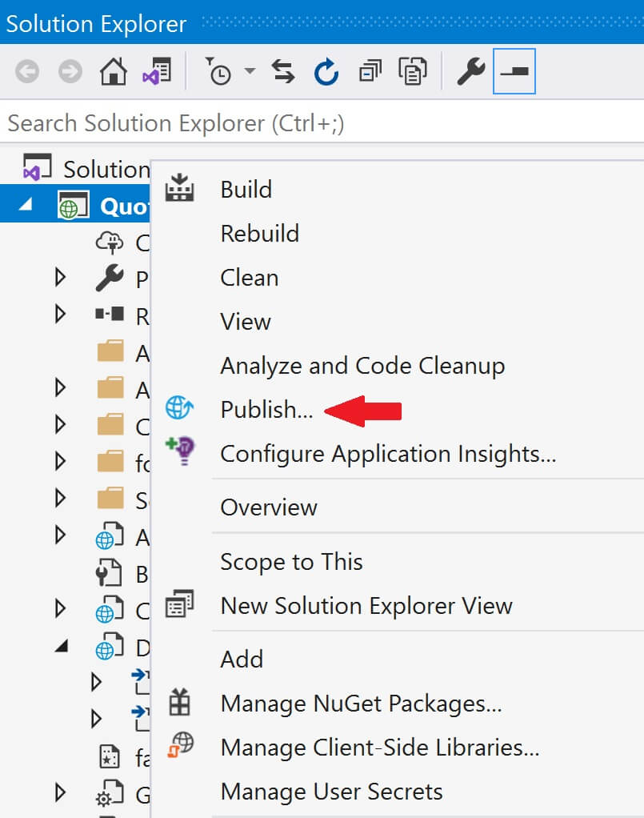Click the back navigation arrow
This screenshot has height=818, width=644.
(27, 71)
